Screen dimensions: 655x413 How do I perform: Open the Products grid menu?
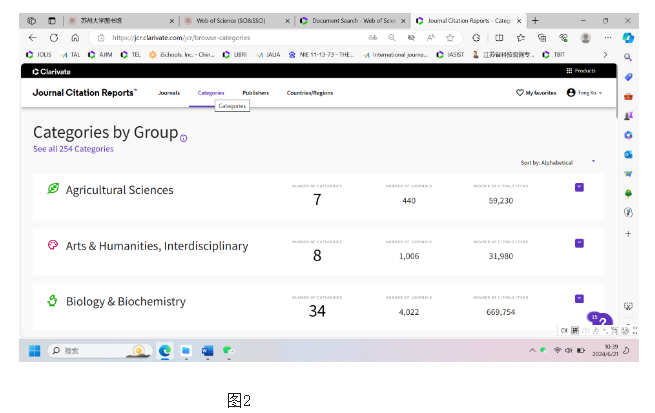pos(581,71)
